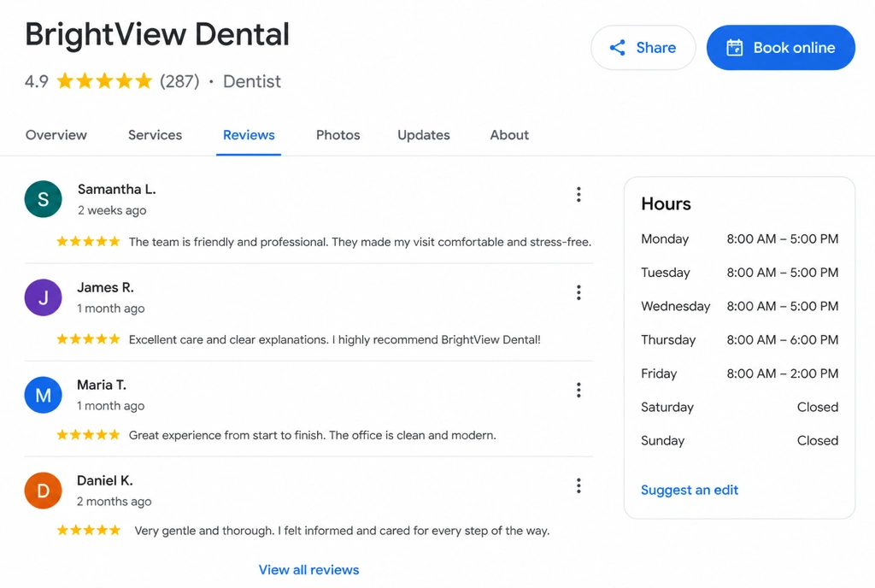
Task: Click review text 'The team is friendly and professional'
Action: tap(228, 242)
